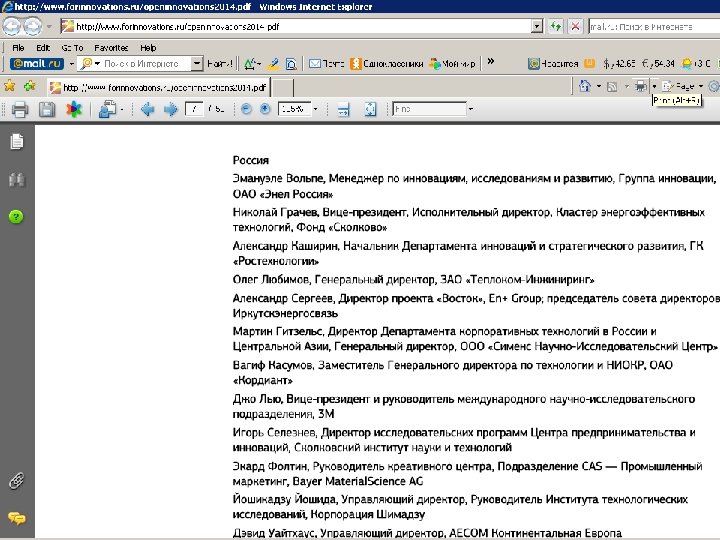Click the @mail.ru logo button

pyautogui.click(x=37, y=63)
